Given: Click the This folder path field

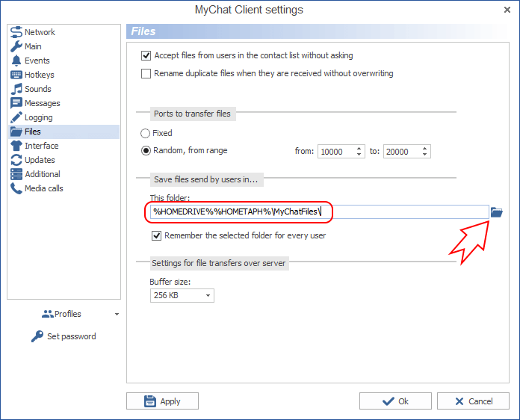Looking at the screenshot, I should [x=319, y=211].
